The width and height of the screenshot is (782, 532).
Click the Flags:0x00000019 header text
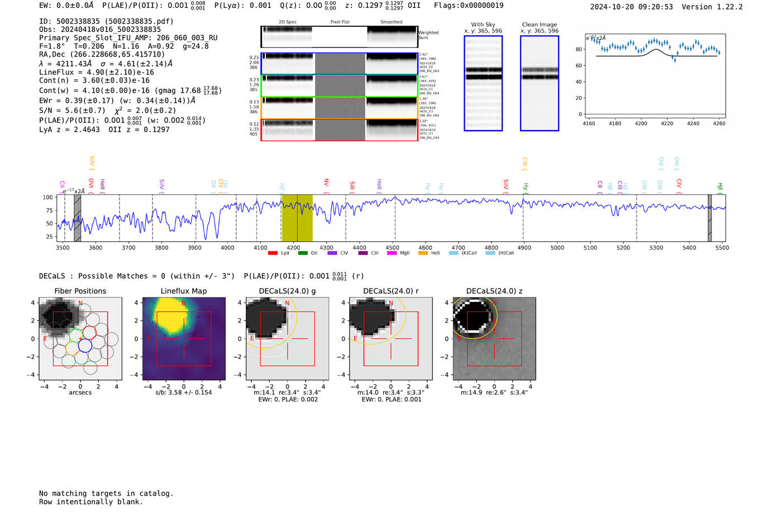pyautogui.click(x=469, y=6)
